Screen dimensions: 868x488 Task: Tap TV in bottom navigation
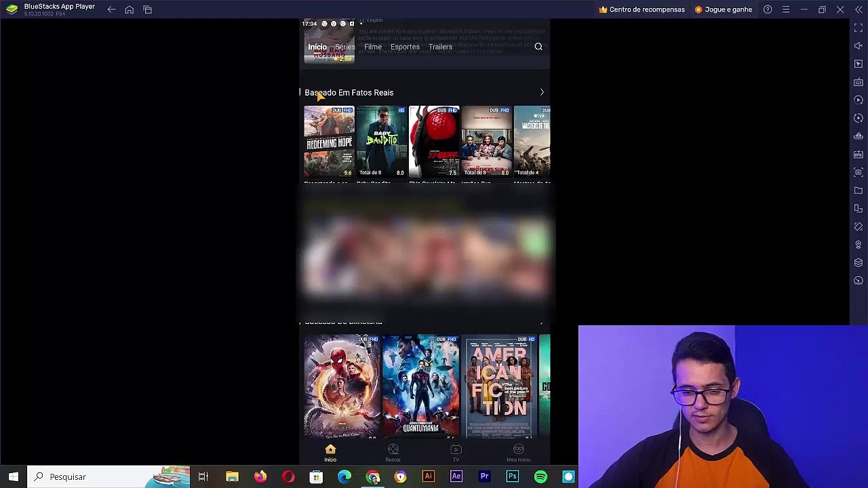pyautogui.click(x=456, y=453)
